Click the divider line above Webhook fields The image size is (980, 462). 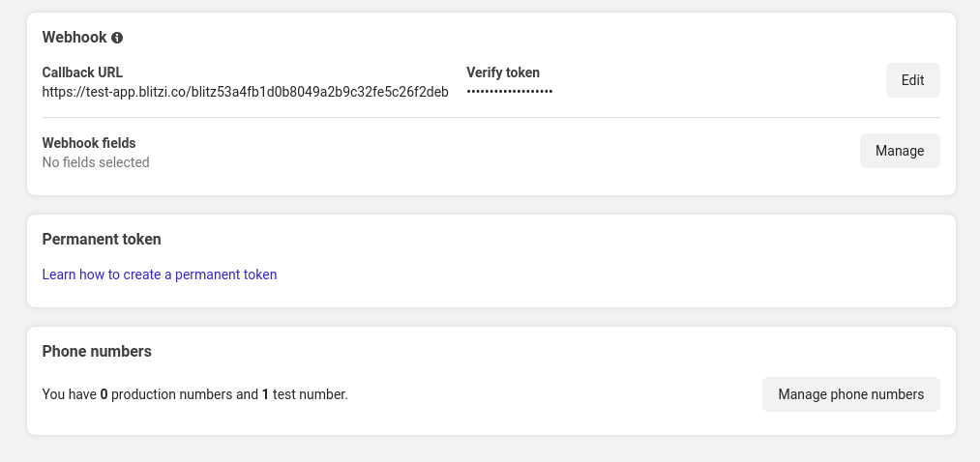click(490, 117)
